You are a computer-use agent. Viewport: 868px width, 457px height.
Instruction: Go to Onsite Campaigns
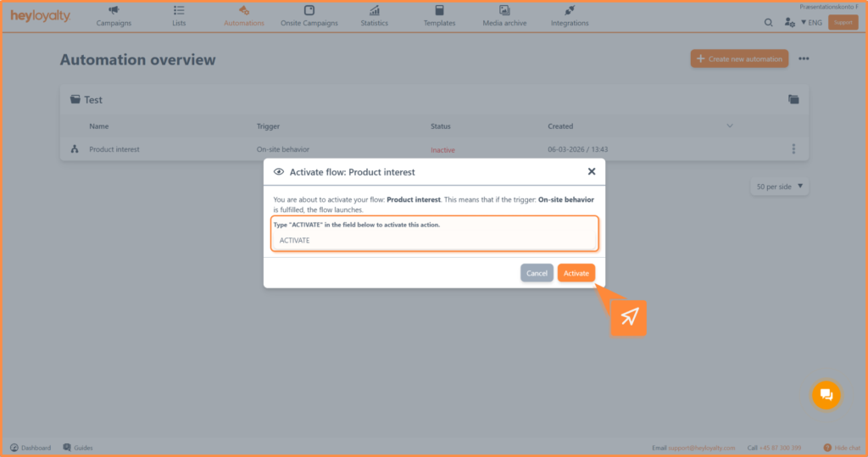(x=309, y=16)
